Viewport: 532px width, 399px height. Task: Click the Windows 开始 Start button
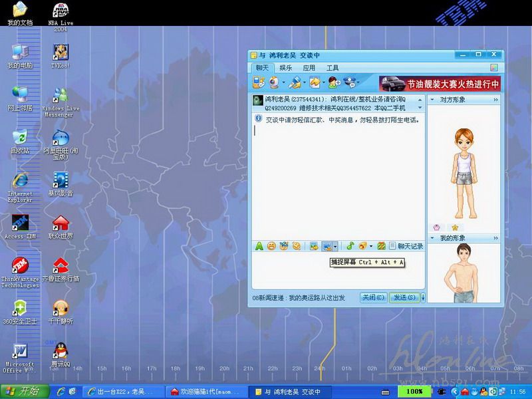point(21,391)
